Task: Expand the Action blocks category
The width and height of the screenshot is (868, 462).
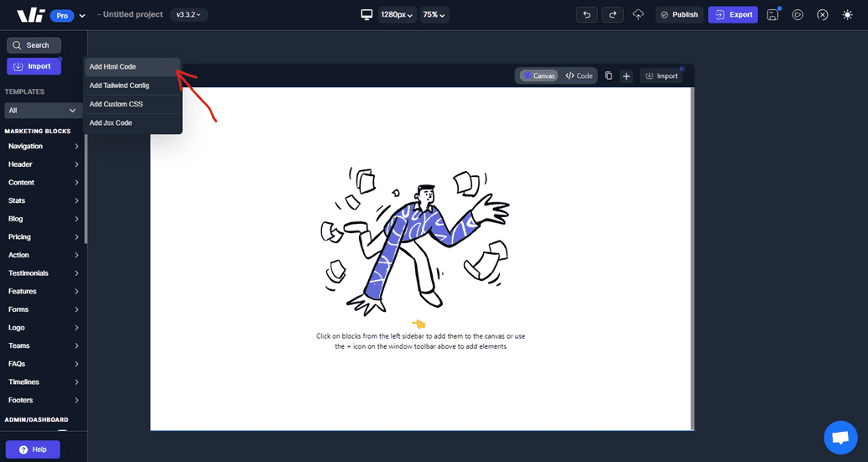Action: [x=43, y=255]
